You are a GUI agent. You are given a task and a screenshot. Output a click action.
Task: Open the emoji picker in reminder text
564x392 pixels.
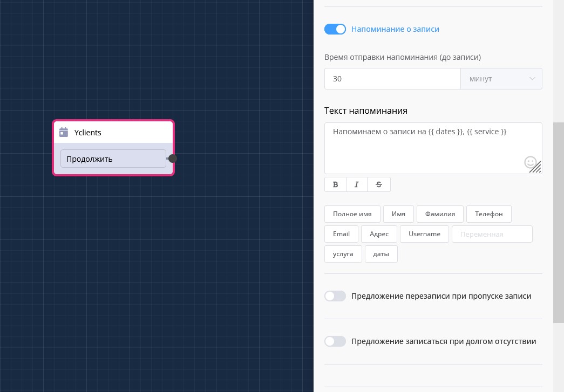[x=530, y=162]
